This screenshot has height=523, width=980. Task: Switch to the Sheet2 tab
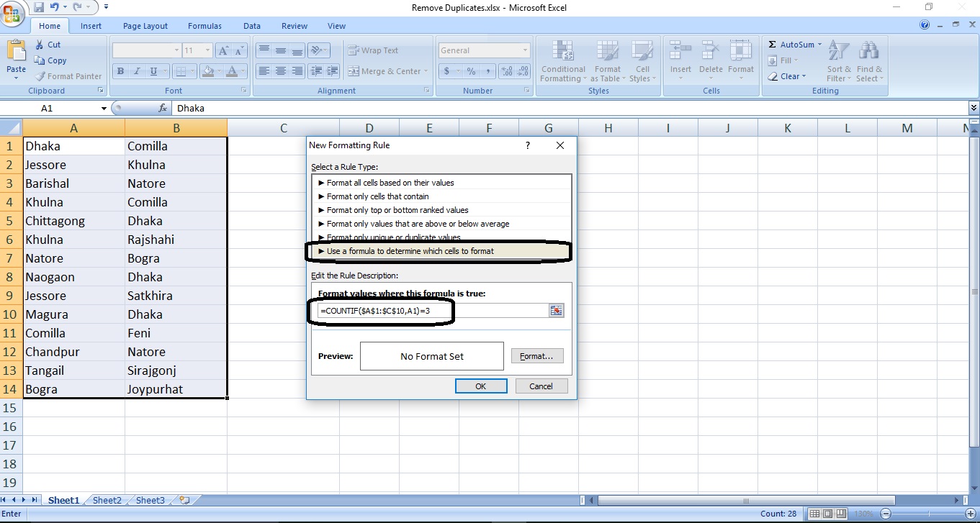click(x=107, y=499)
